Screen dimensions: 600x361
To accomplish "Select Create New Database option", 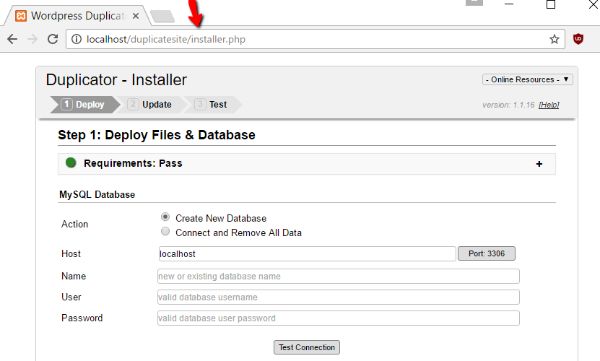I will [165, 217].
